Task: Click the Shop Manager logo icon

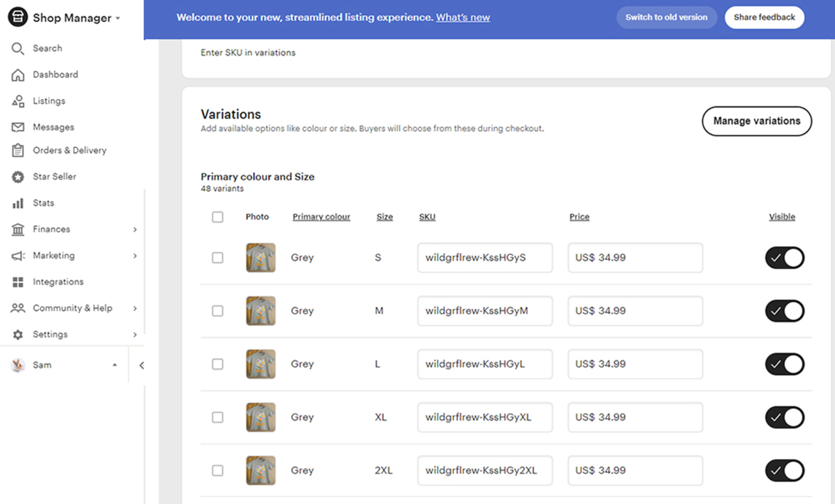Action: point(18,17)
